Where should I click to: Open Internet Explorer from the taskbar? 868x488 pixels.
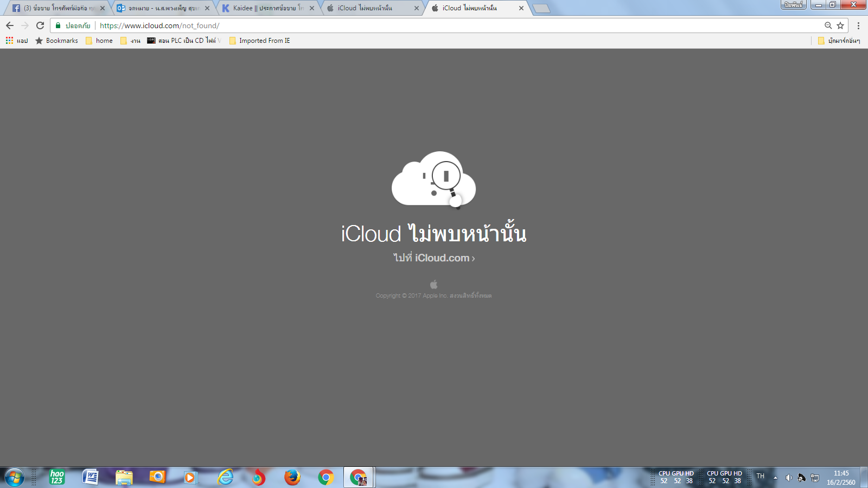pyautogui.click(x=225, y=478)
